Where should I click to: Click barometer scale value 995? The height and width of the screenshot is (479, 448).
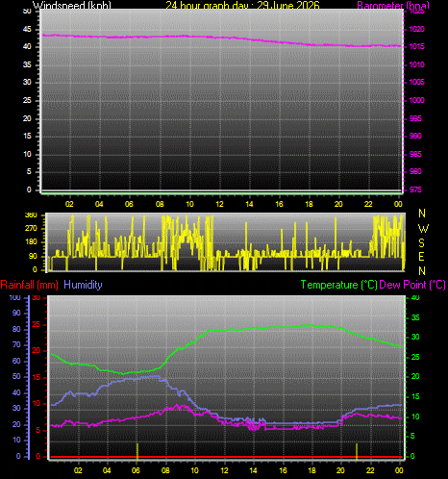pos(415,118)
